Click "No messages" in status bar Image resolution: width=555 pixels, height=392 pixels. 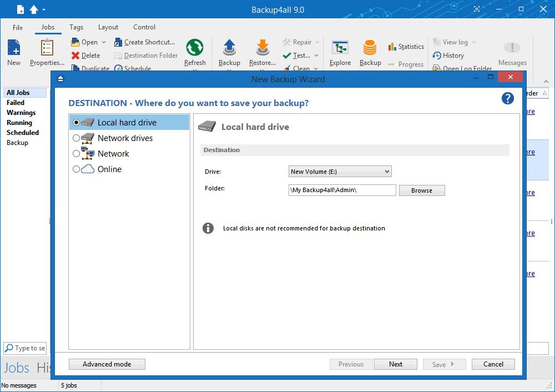click(x=19, y=385)
